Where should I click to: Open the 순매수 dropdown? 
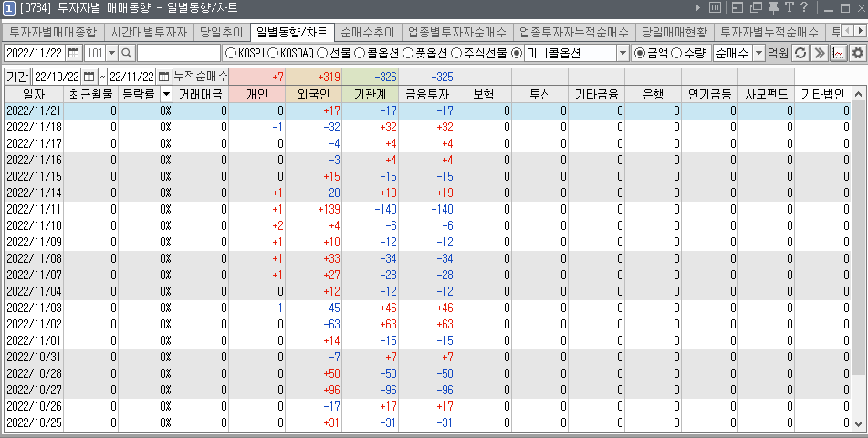pos(758,53)
